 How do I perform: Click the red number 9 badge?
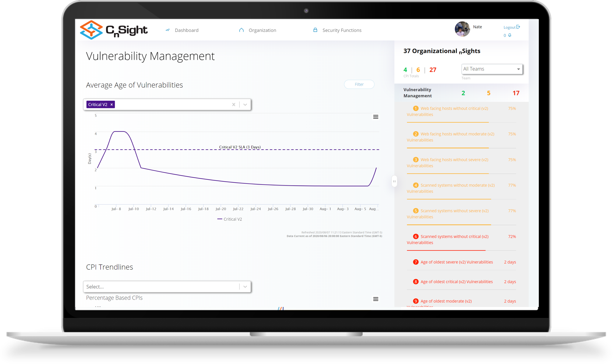(x=416, y=301)
